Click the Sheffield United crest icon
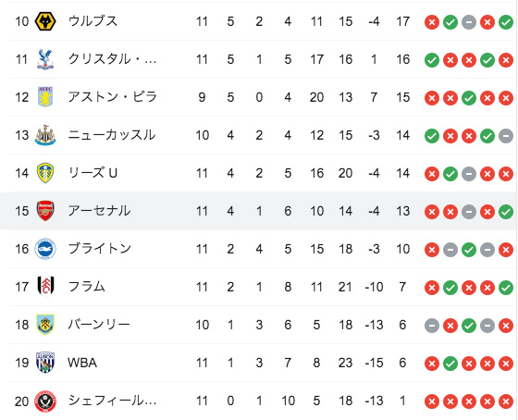Viewport: 518px width, 420px height. tap(45, 401)
